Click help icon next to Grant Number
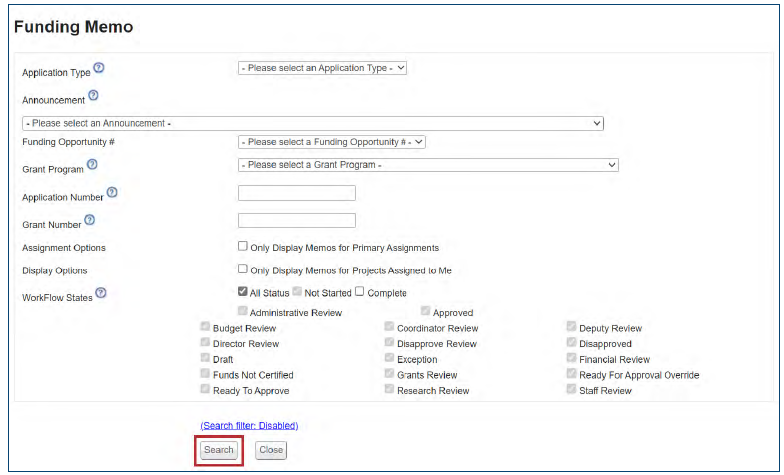 (x=89, y=220)
